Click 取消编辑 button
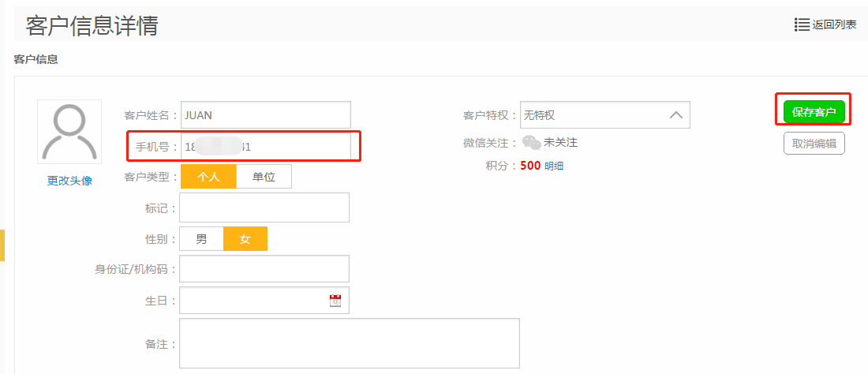 pos(814,144)
